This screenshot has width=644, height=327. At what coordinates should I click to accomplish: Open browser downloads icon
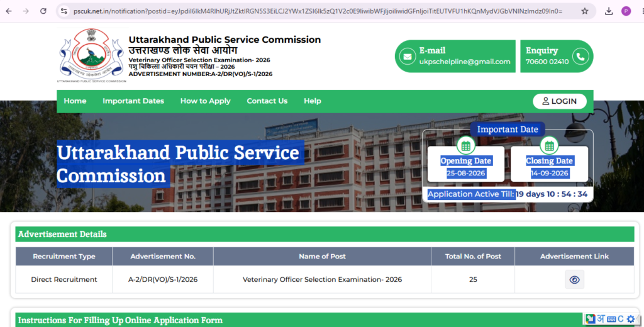(x=609, y=11)
